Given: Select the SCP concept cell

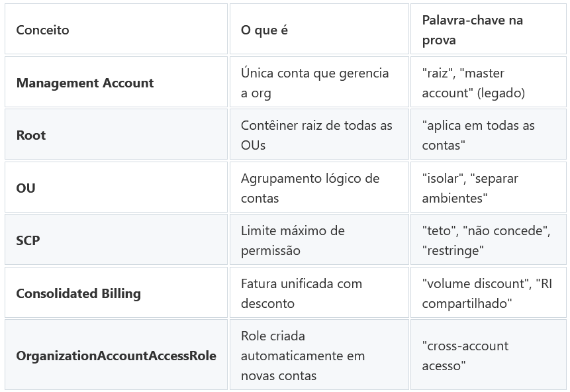Looking at the screenshot, I should [x=116, y=240].
